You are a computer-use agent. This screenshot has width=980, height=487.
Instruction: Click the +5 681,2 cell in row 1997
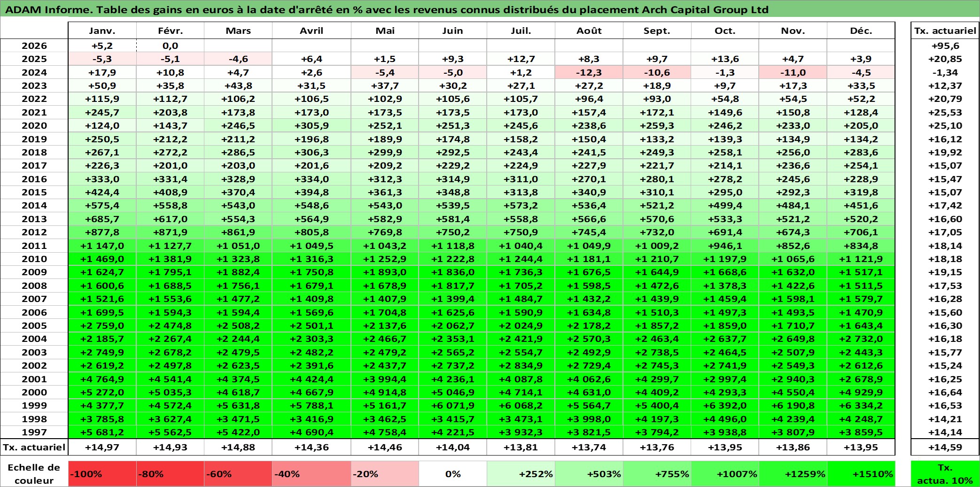click(x=102, y=432)
